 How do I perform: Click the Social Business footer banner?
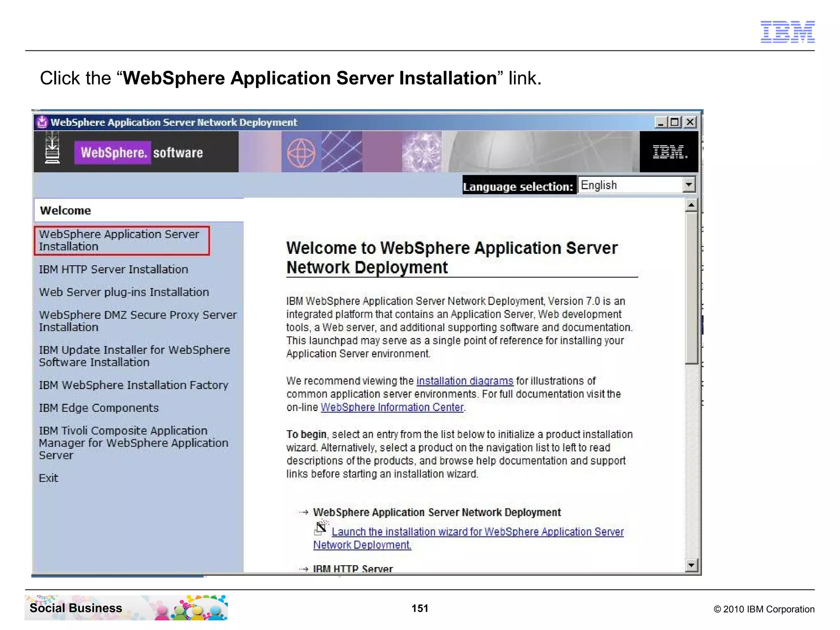coord(126,608)
